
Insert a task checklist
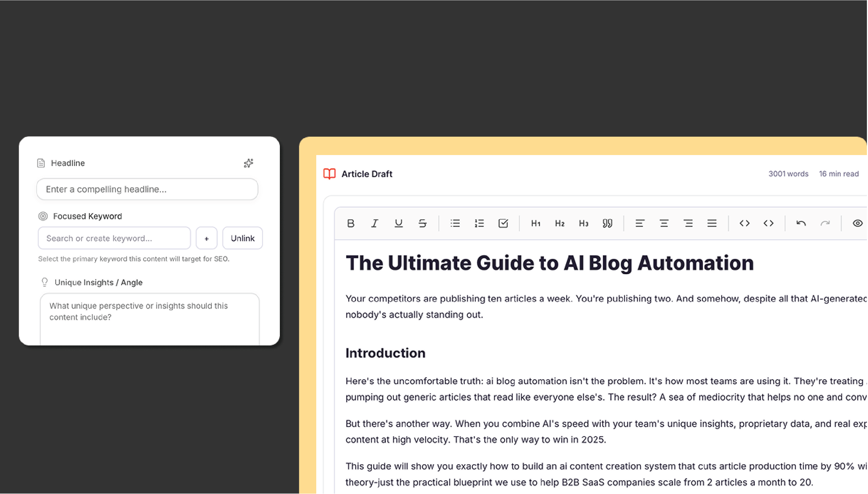503,224
